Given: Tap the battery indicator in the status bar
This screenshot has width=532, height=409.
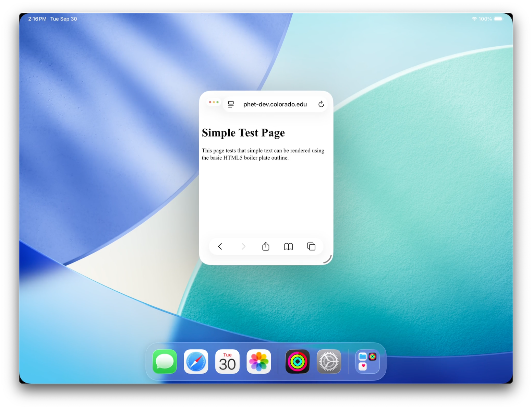Looking at the screenshot, I should pyautogui.click(x=498, y=19).
